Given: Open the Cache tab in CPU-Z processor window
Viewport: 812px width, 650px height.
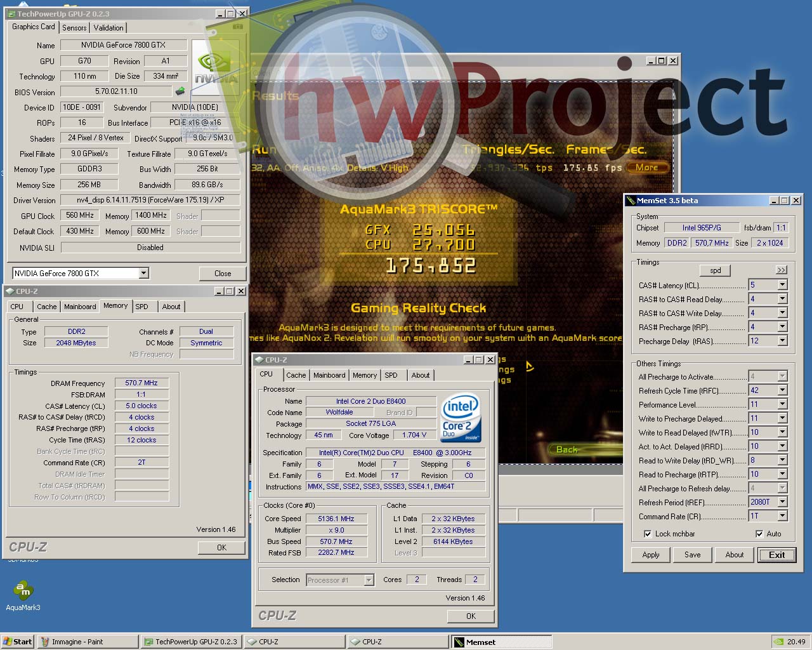Looking at the screenshot, I should coord(296,375).
